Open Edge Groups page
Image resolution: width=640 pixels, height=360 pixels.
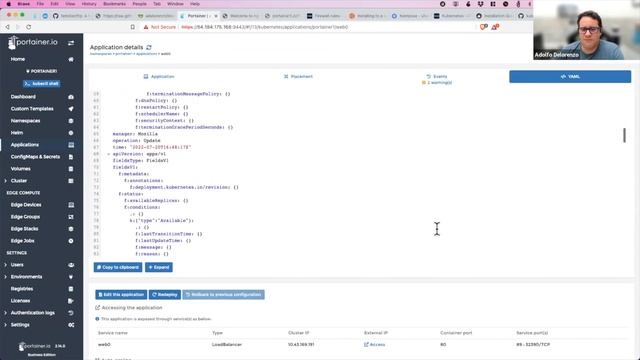[x=25, y=217]
